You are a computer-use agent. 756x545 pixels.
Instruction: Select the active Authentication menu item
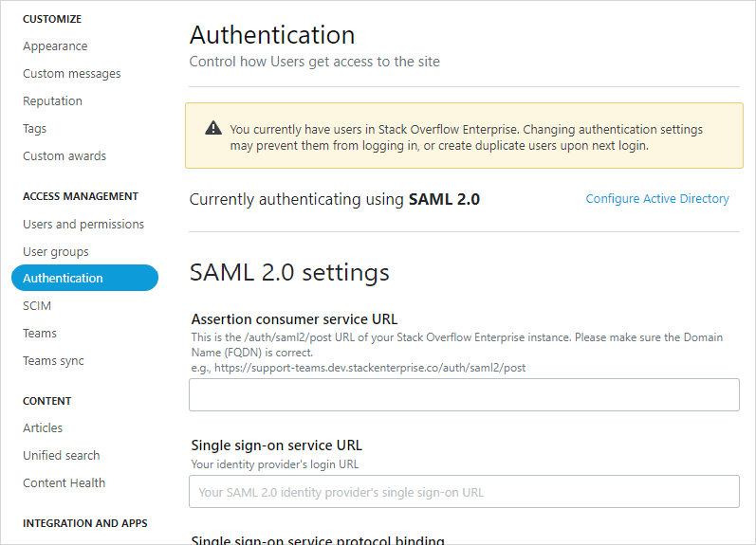point(84,278)
